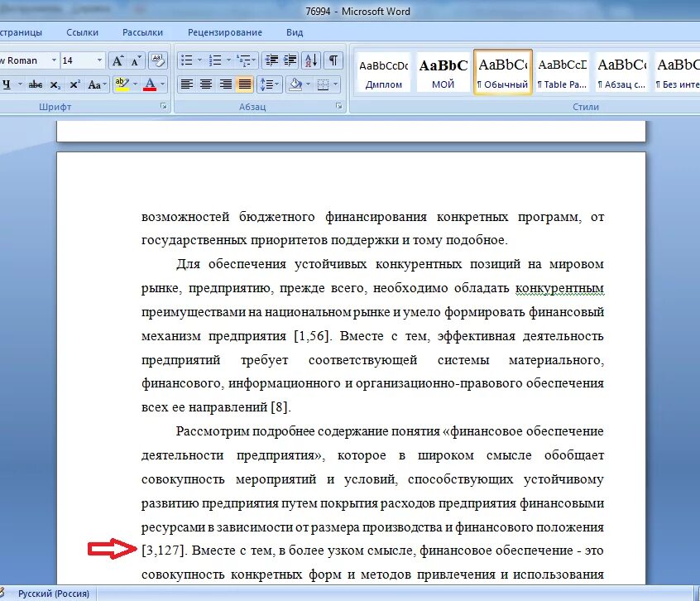Open the Ссылки ribbon tab
This screenshot has height=601, width=700.
[x=82, y=32]
